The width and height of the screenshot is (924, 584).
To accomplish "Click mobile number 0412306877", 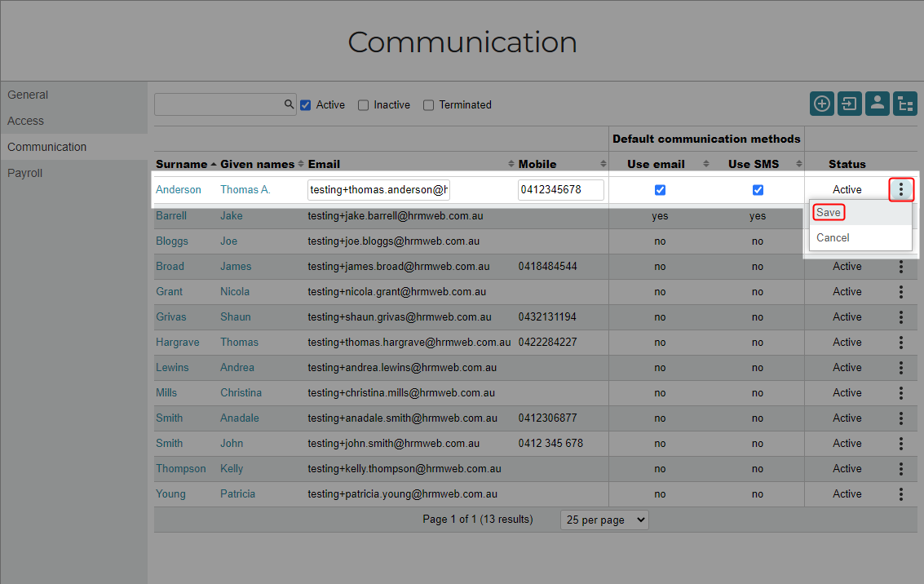I will click(x=547, y=418).
